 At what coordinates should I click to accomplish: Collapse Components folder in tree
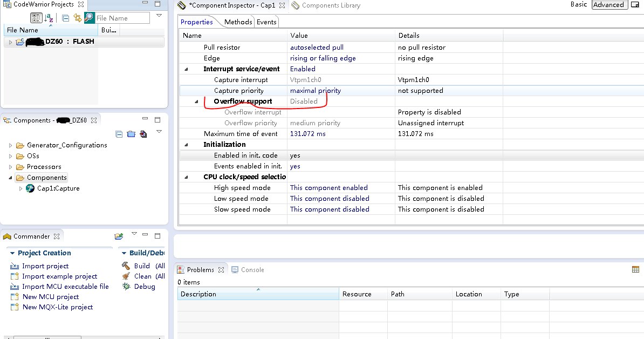(x=10, y=178)
